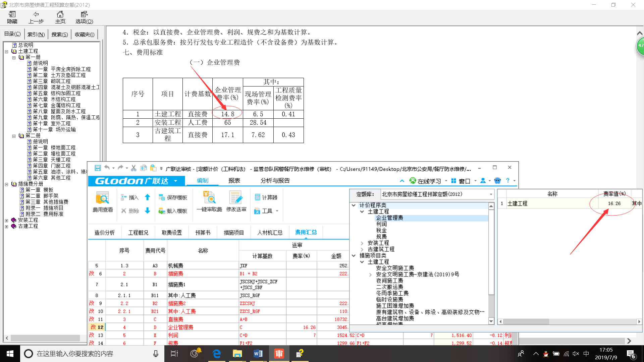Save project via Glodon floppy icon
The height and width of the screenshot is (362, 644).
98,168
